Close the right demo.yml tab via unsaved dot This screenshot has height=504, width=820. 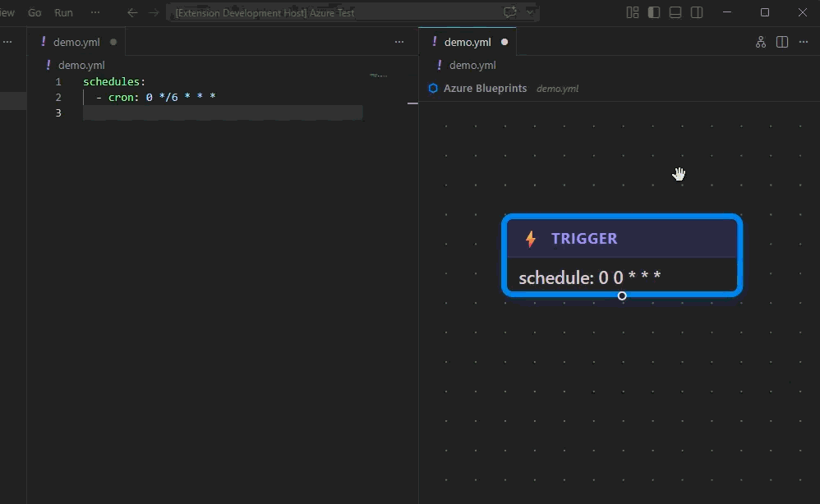click(x=504, y=43)
